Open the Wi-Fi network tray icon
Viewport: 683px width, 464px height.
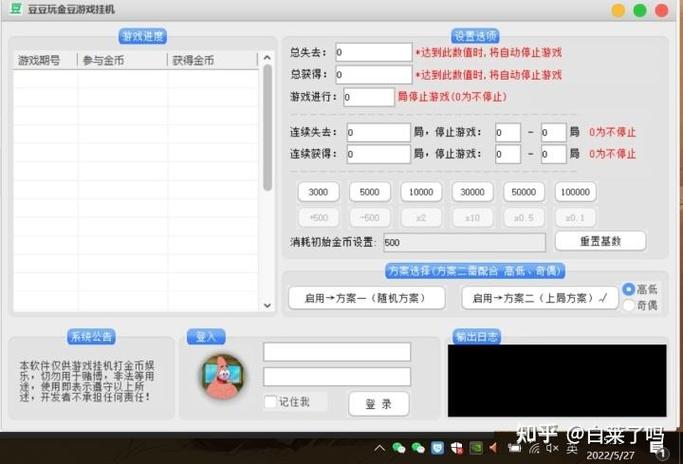coord(534,448)
